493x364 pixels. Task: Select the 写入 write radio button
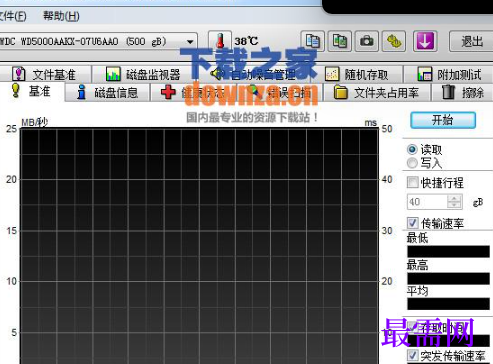click(x=412, y=163)
